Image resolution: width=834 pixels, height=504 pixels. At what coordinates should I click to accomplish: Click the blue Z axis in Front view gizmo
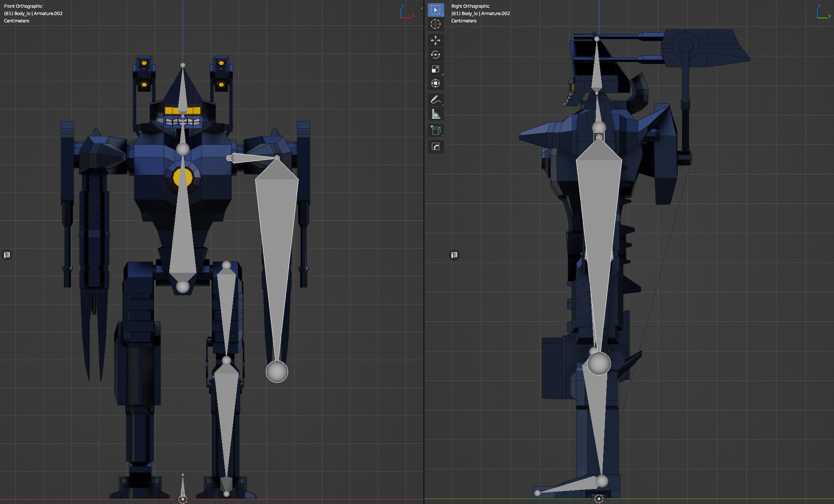tap(403, 6)
